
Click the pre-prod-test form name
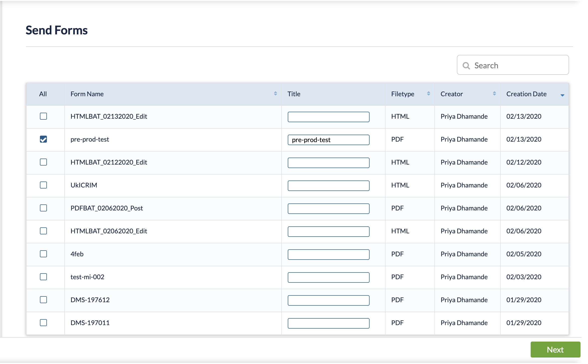point(90,139)
